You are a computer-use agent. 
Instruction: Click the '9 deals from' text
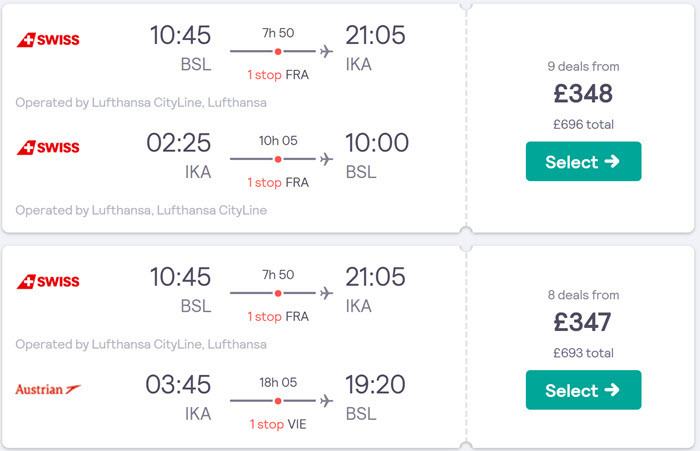click(583, 67)
